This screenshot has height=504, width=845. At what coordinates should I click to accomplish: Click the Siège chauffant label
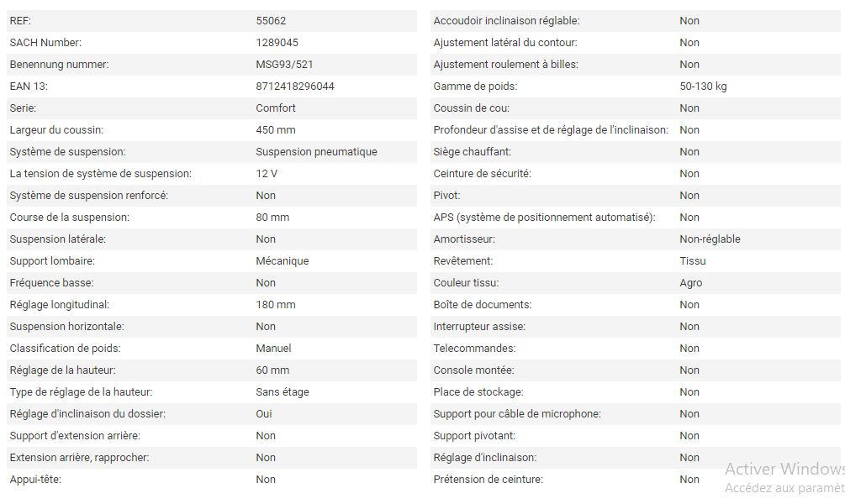[473, 152]
